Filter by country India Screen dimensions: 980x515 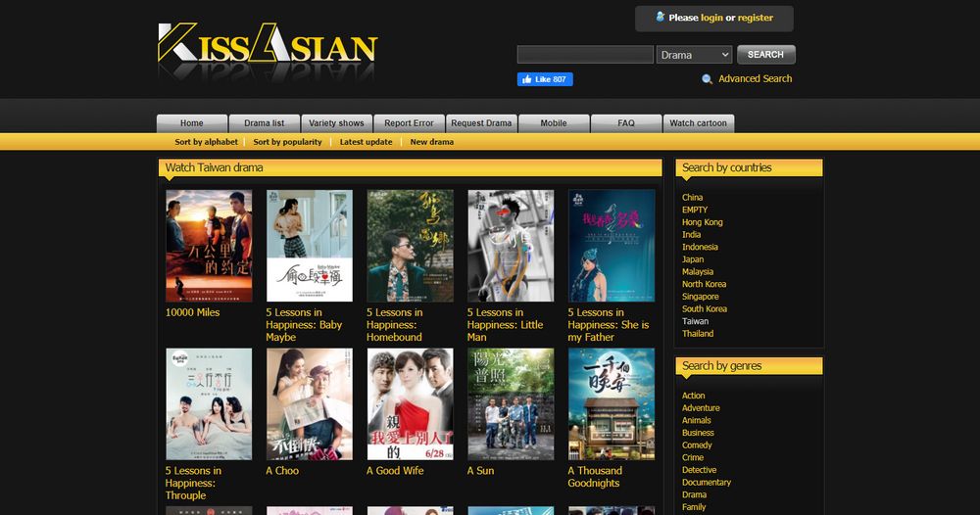coord(691,235)
